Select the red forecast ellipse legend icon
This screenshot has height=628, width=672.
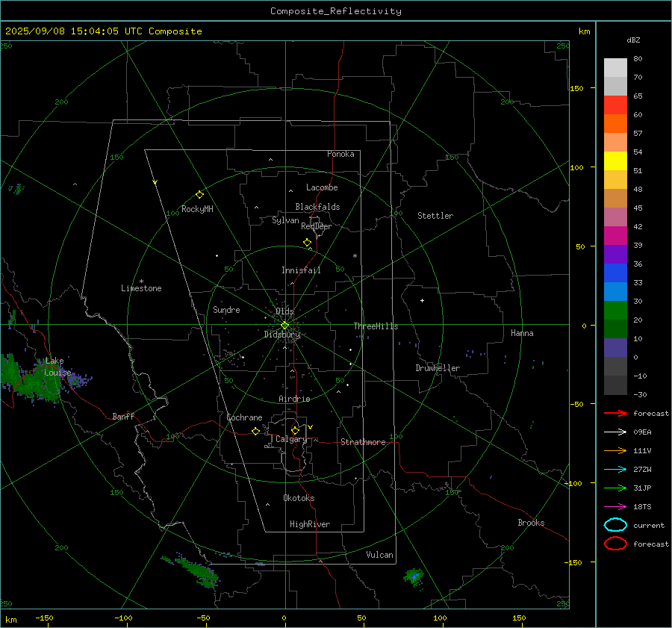[615, 544]
